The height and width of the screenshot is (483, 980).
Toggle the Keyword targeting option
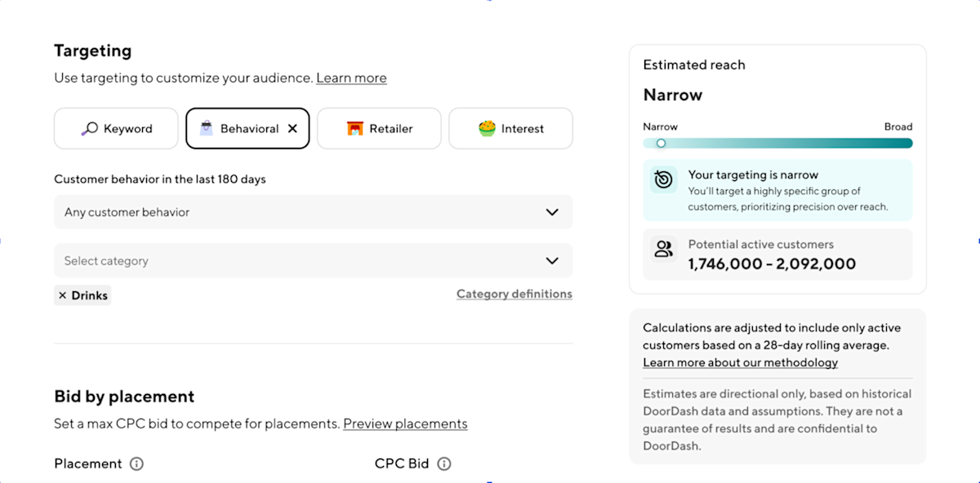click(116, 128)
